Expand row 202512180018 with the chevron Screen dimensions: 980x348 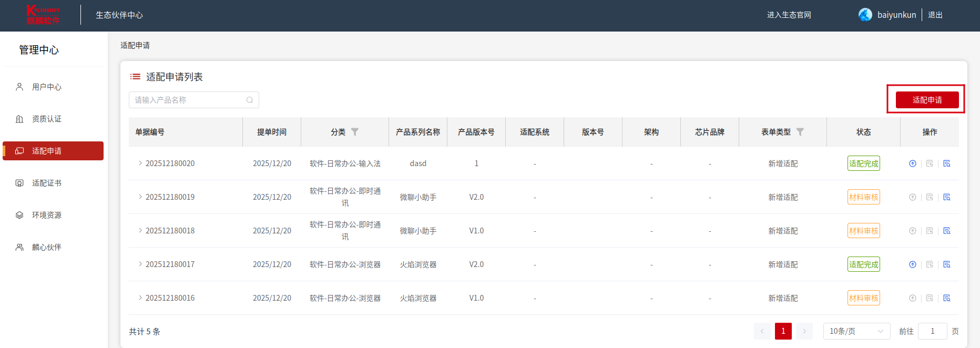pyautogui.click(x=140, y=231)
